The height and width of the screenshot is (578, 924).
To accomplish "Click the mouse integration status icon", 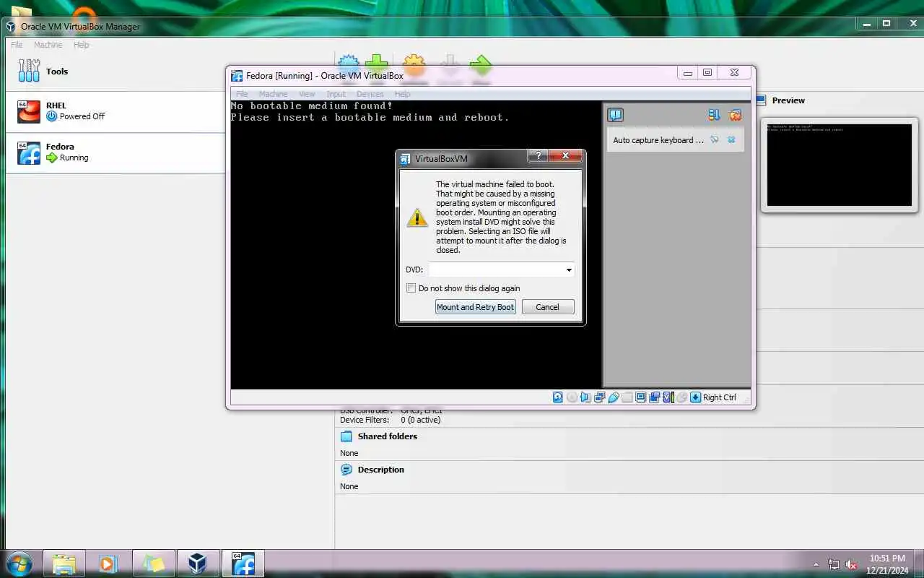I will (681, 397).
